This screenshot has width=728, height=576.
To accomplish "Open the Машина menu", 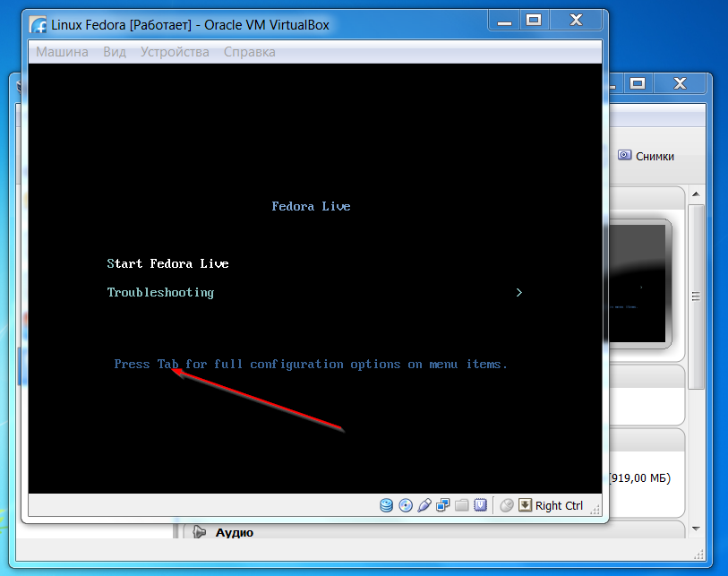I will [x=62, y=52].
